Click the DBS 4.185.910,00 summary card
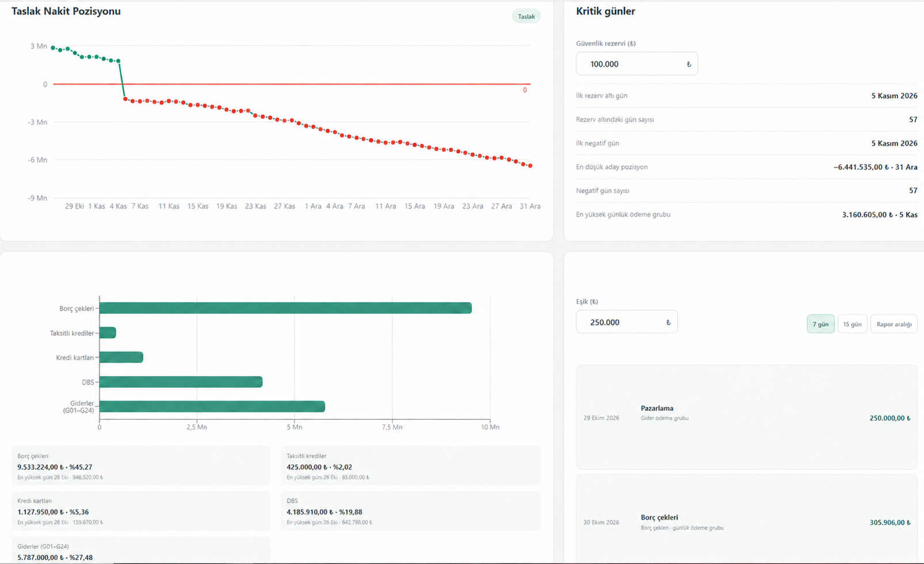The image size is (924, 564). [410, 511]
